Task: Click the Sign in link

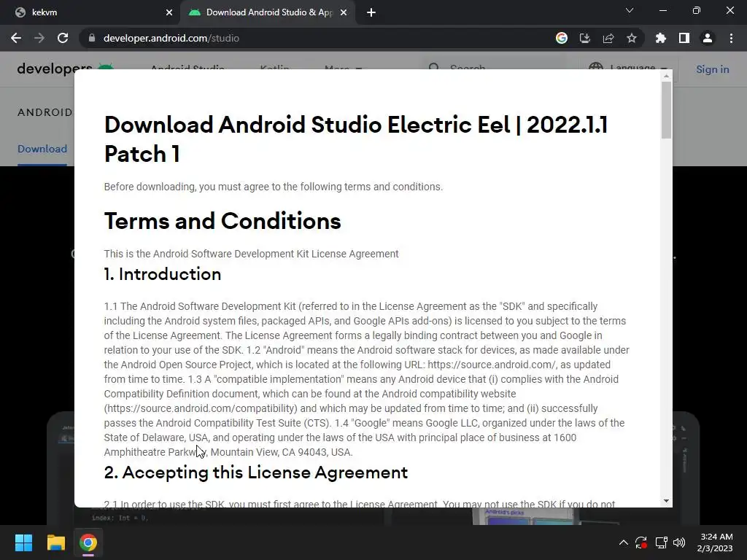Action: click(x=712, y=69)
